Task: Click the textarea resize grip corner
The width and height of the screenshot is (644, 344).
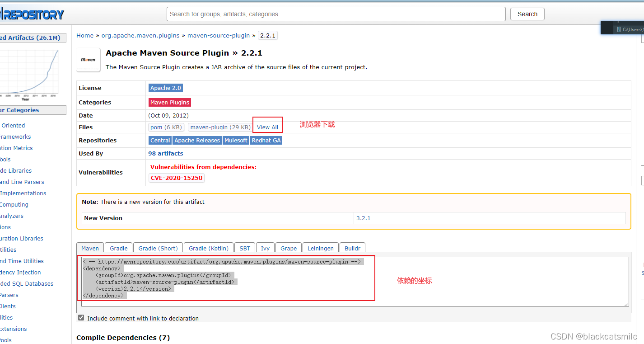Action: pos(626,304)
